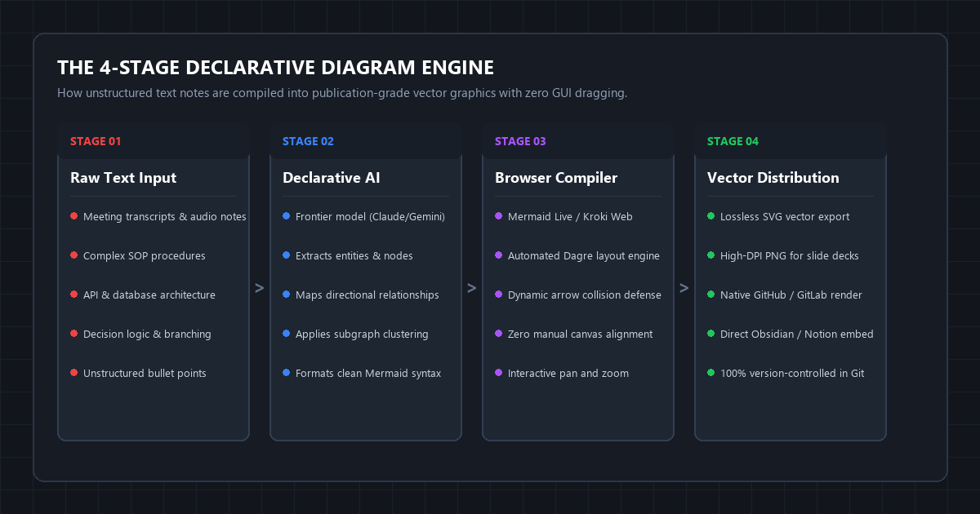Click the "Raw Text Input" card heading
Image resolution: width=980 pixels, height=514 pixels.
[123, 178]
